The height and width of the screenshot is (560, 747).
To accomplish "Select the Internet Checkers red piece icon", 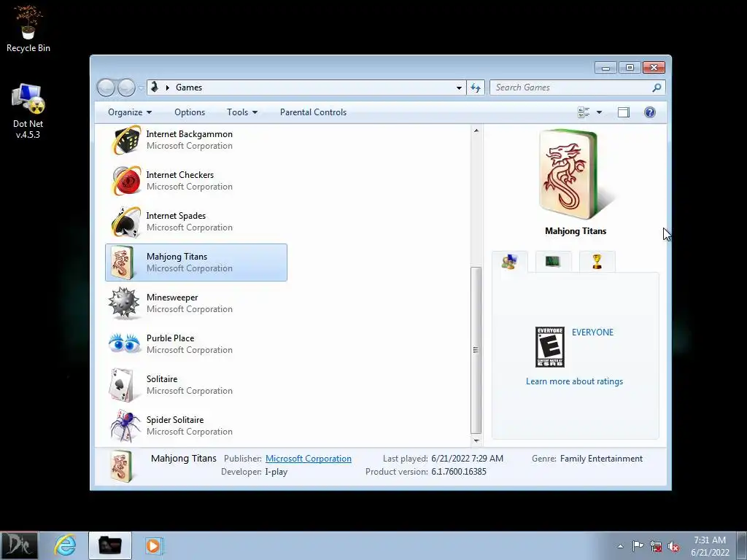I will click(x=125, y=181).
